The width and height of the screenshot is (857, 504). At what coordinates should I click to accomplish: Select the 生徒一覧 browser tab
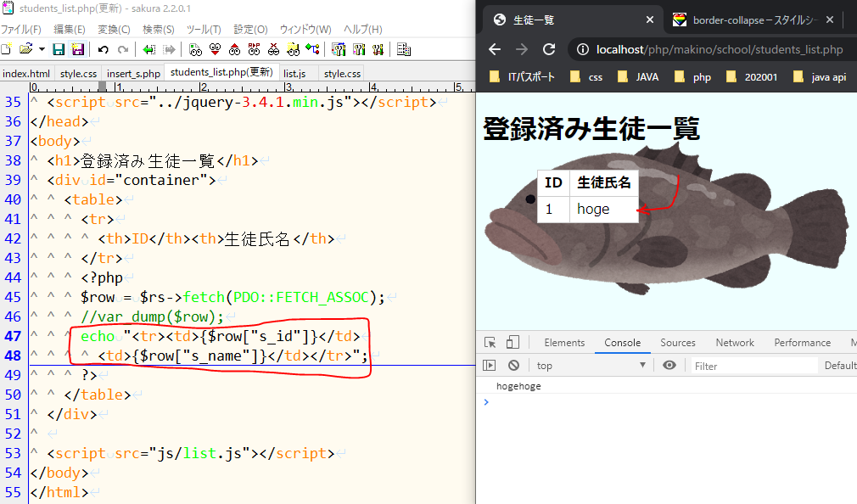click(x=574, y=20)
